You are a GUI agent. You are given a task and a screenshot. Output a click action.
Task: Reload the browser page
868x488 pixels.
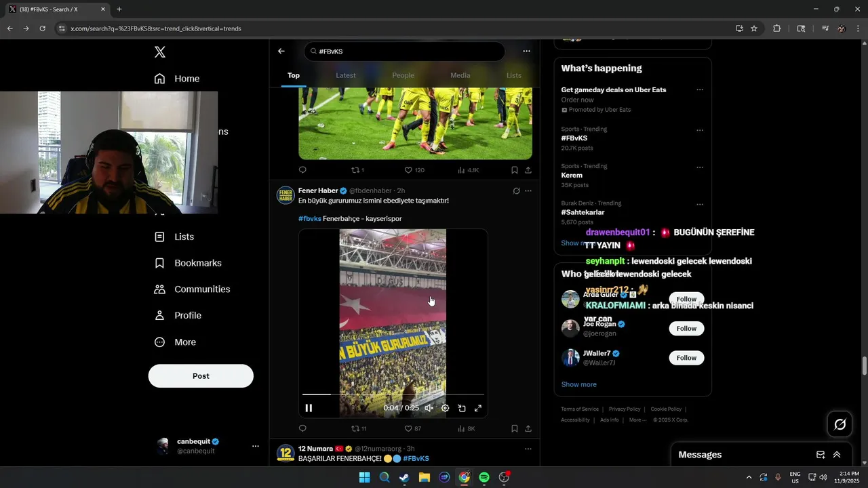coord(42,28)
